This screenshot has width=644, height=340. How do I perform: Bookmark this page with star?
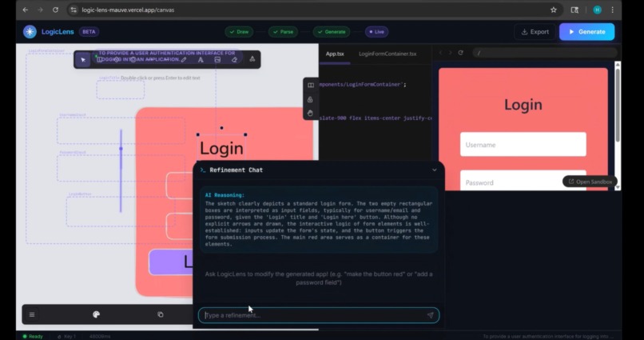[x=553, y=10]
